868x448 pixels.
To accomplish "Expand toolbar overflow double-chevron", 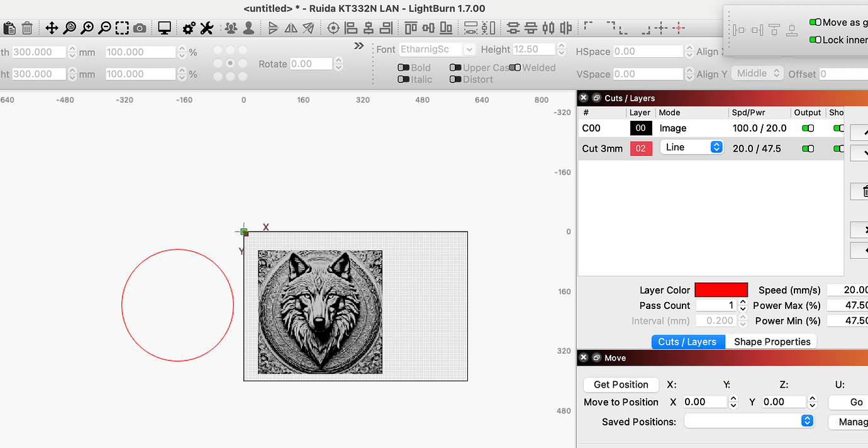I will 359,46.
